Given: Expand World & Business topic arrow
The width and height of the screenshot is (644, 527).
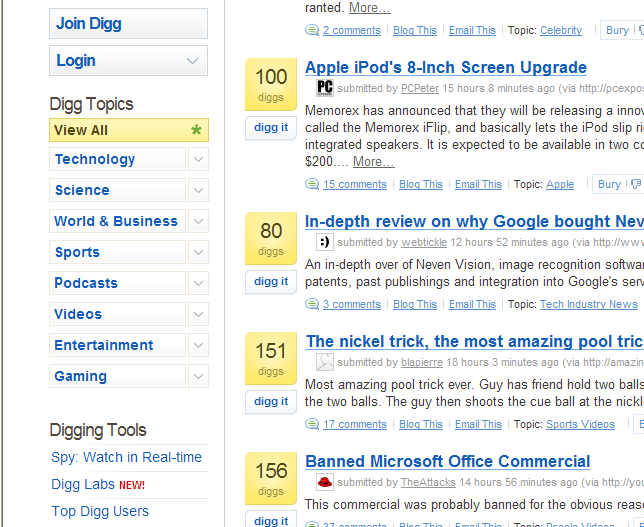Looking at the screenshot, I should (x=198, y=221).
